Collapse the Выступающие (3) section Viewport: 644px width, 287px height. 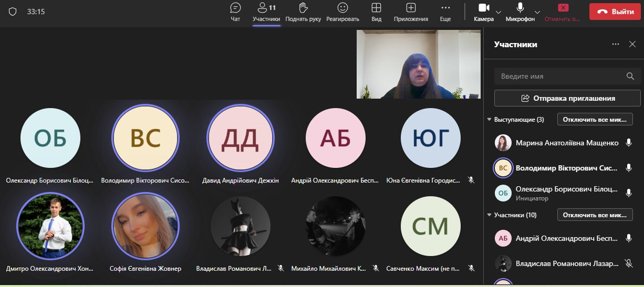[x=490, y=120]
